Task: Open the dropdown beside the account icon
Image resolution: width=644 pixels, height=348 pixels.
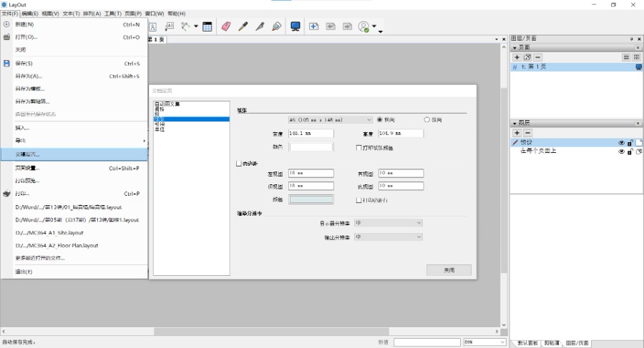Action: pyautogui.click(x=374, y=26)
